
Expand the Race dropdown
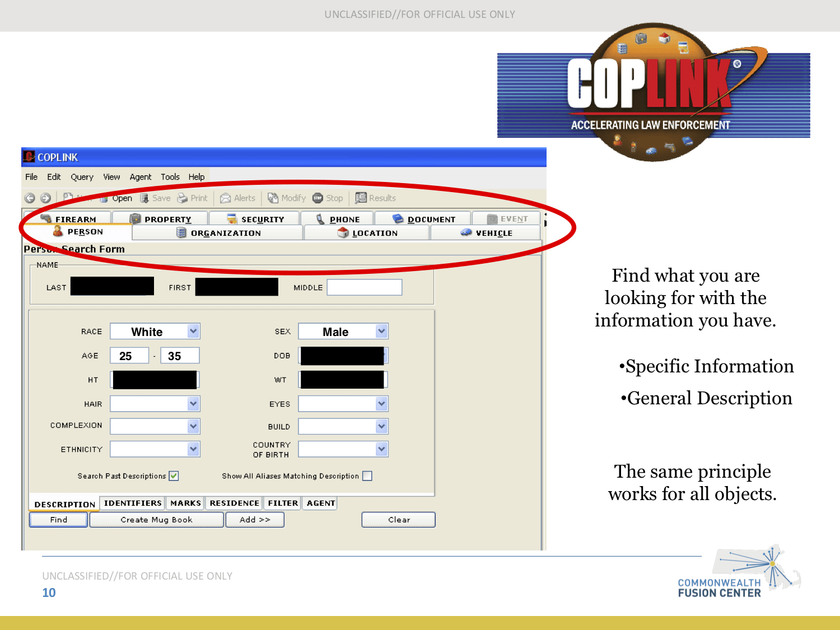point(193,331)
